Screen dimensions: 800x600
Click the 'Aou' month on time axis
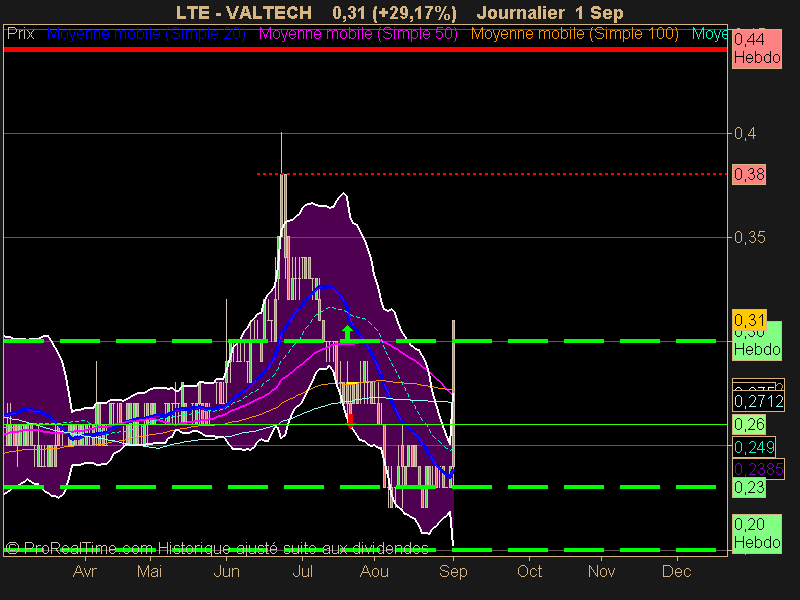point(374,571)
